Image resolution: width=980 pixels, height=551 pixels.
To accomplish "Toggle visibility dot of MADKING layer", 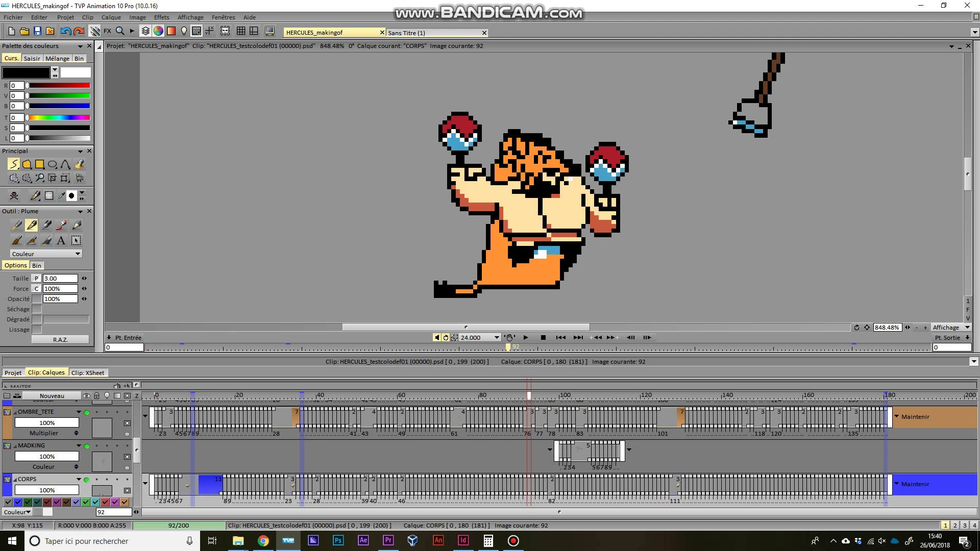I will tap(86, 446).
